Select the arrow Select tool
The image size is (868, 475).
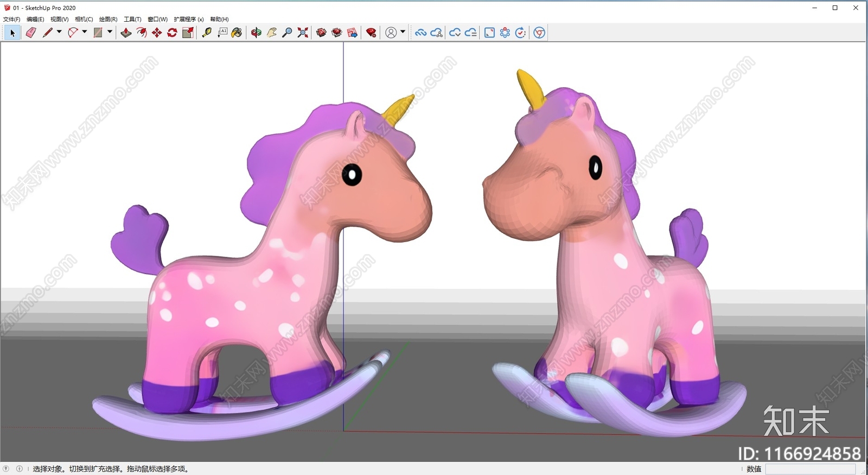tap(12, 33)
